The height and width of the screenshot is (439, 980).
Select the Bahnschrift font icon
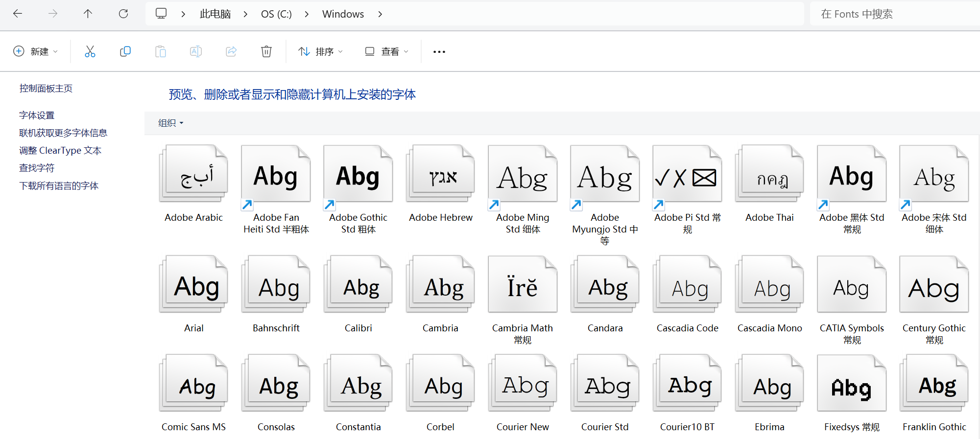[276, 284]
